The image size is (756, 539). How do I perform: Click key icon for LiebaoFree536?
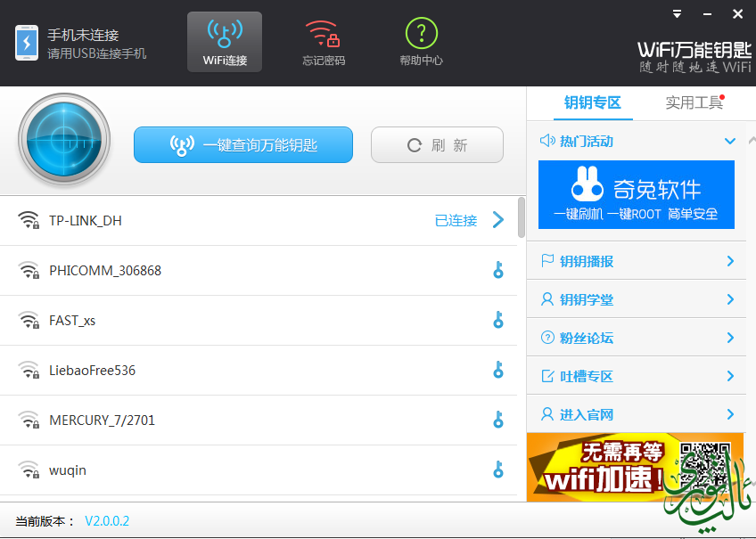click(x=498, y=370)
